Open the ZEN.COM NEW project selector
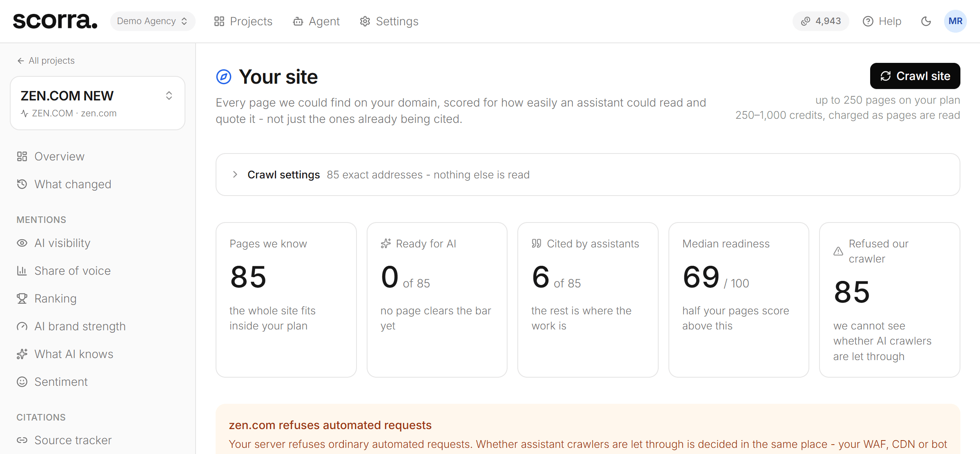The image size is (980, 454). pos(98,103)
